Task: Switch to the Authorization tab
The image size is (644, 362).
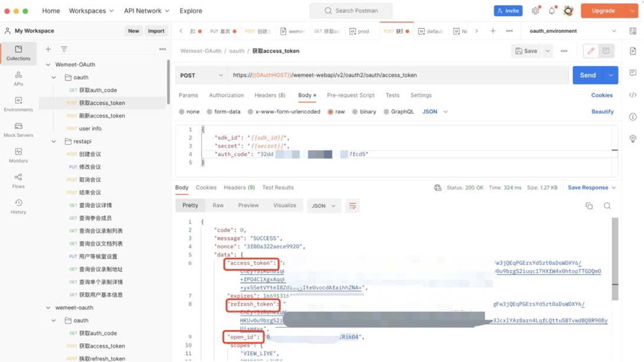Action: pyautogui.click(x=226, y=95)
